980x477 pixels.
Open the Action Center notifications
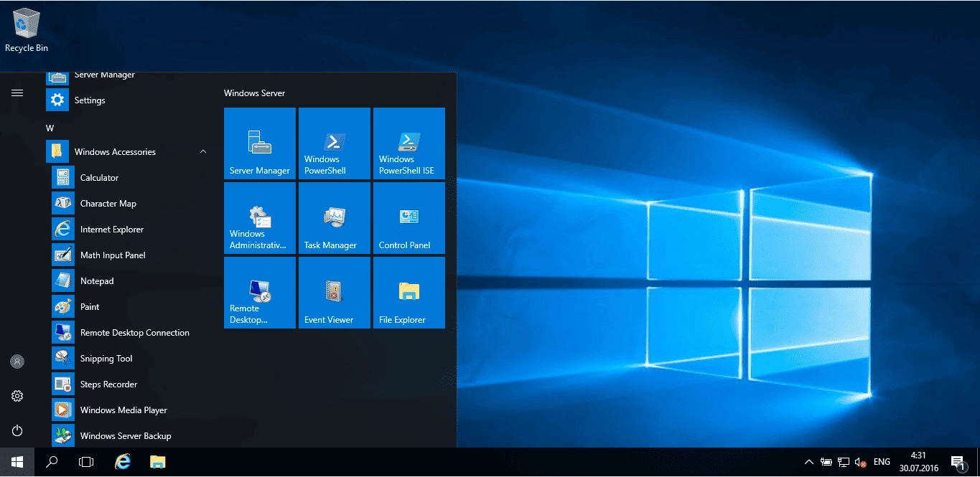coord(958,462)
